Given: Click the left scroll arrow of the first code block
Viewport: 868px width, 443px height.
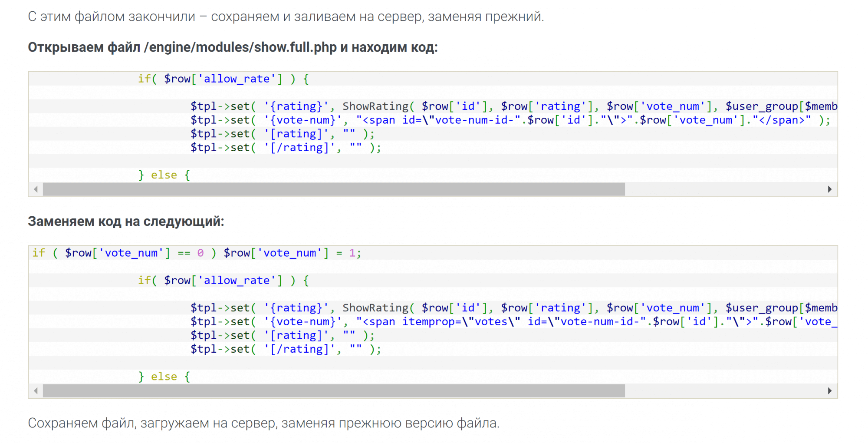Looking at the screenshot, I should click(36, 189).
